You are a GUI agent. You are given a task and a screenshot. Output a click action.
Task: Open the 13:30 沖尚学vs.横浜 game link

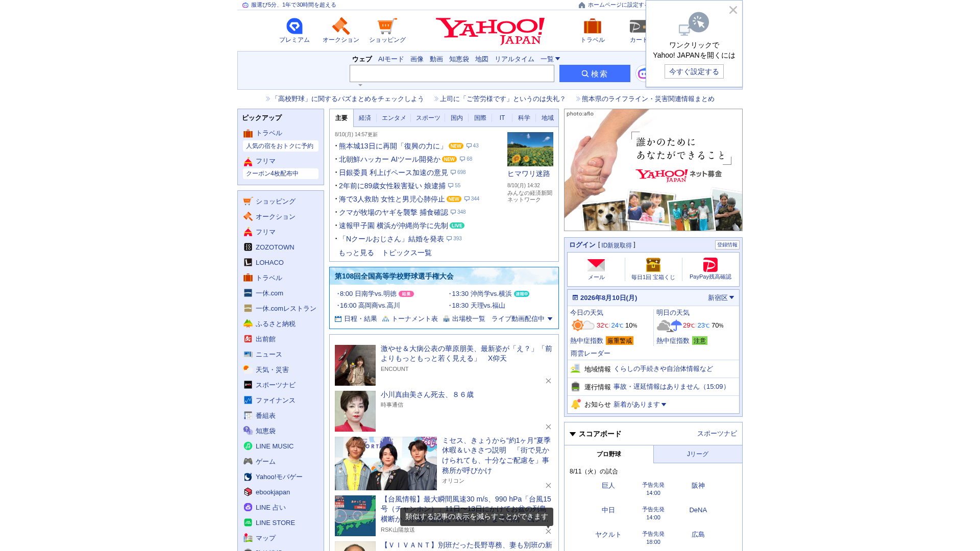(481, 294)
